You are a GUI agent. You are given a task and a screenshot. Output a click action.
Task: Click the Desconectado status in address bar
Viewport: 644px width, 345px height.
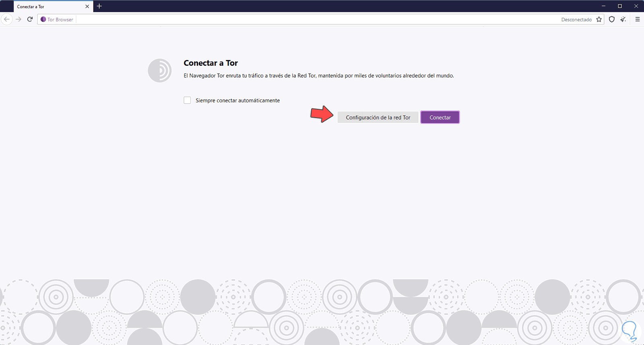tap(576, 19)
